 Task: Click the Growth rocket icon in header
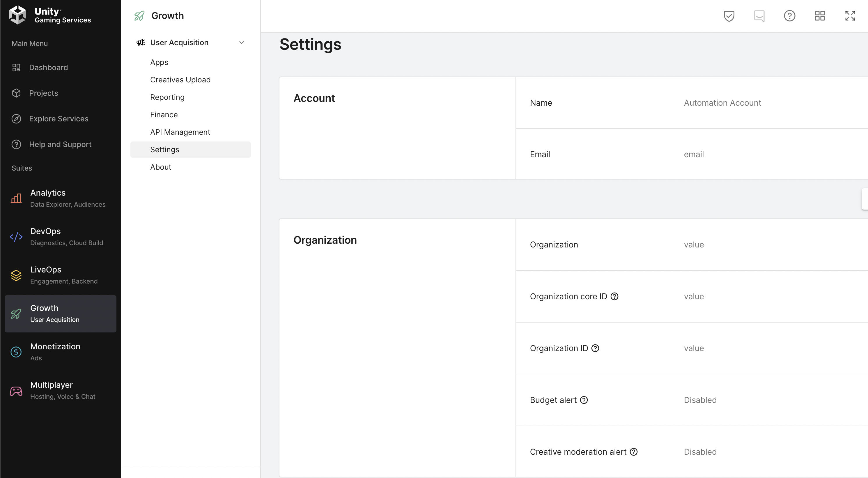[x=139, y=15]
